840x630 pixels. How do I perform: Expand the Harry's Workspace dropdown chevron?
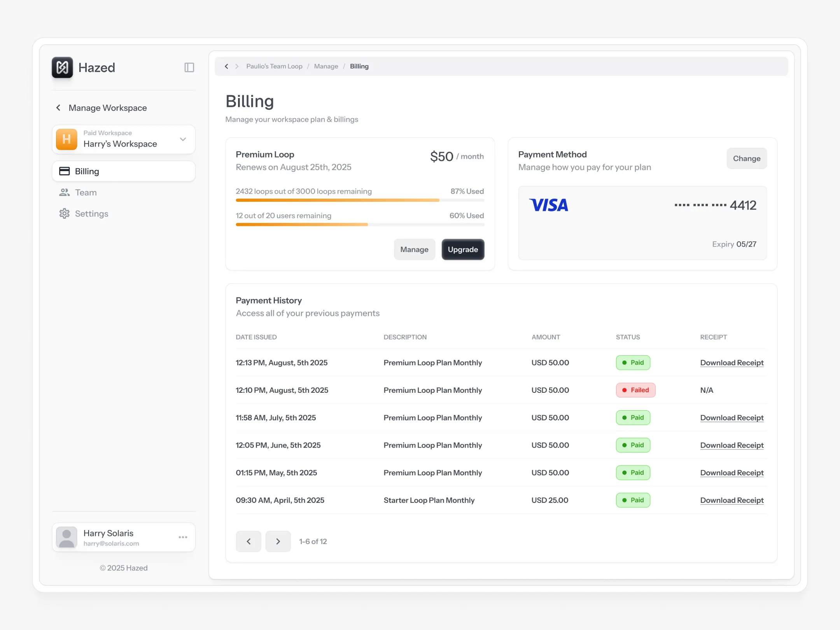click(183, 139)
